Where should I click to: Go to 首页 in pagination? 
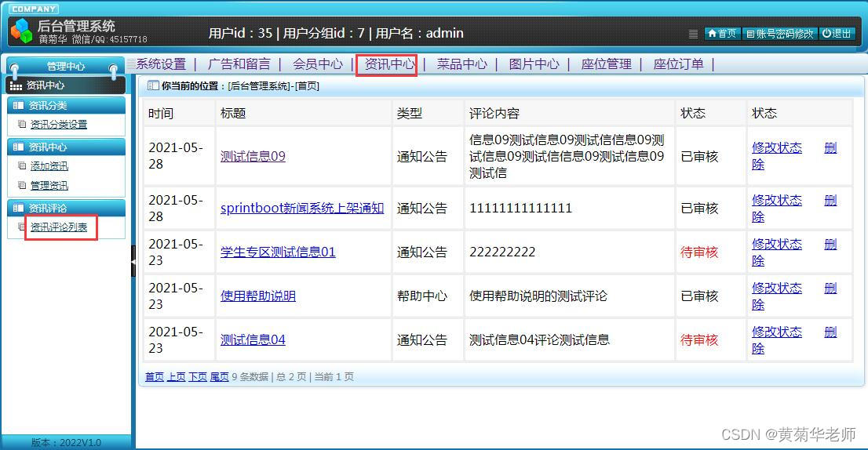click(155, 376)
